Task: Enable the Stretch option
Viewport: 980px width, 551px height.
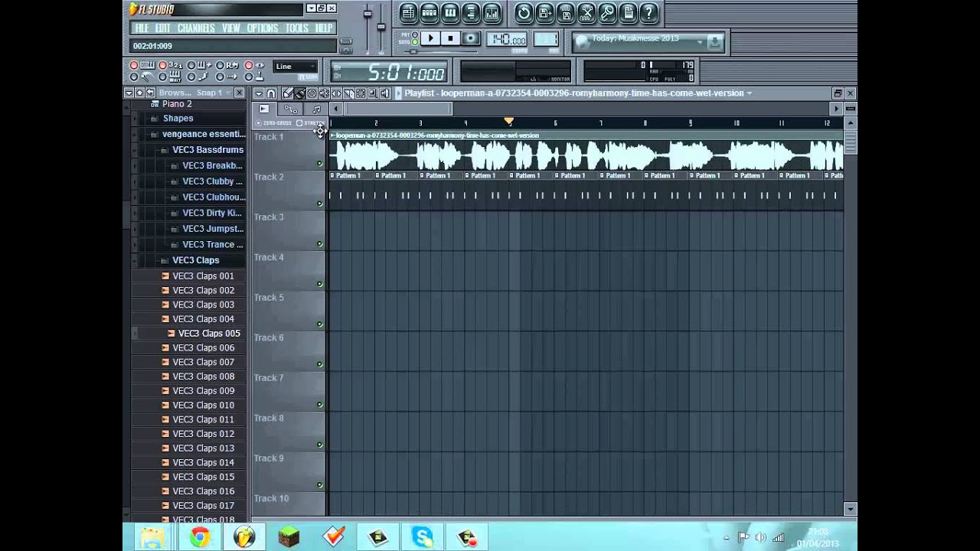Action: pyautogui.click(x=299, y=123)
